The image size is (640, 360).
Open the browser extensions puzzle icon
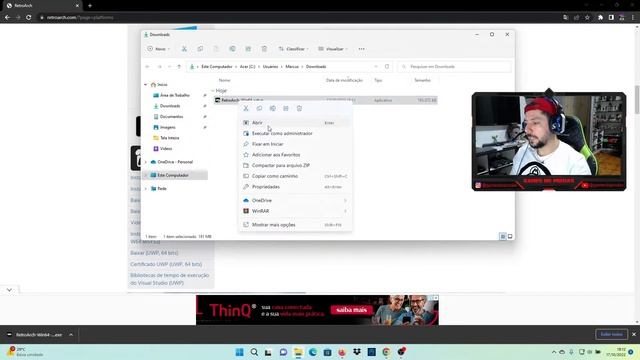tap(600, 18)
